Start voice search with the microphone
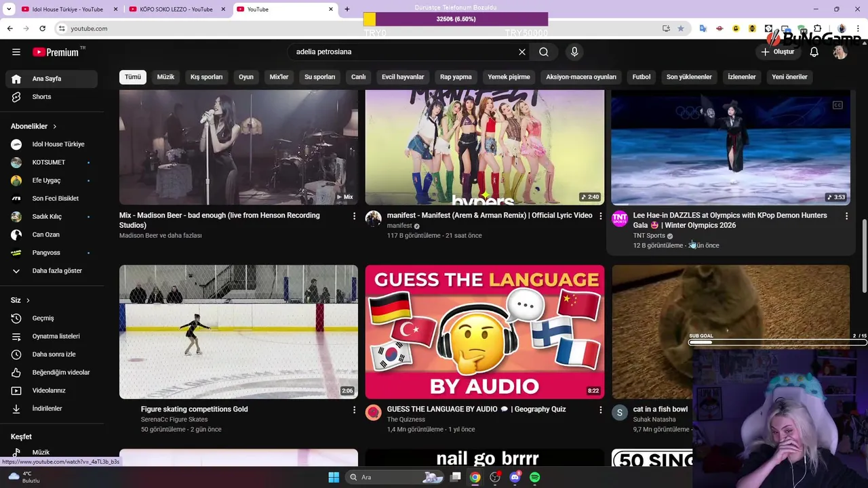868x488 pixels. [x=574, y=52]
